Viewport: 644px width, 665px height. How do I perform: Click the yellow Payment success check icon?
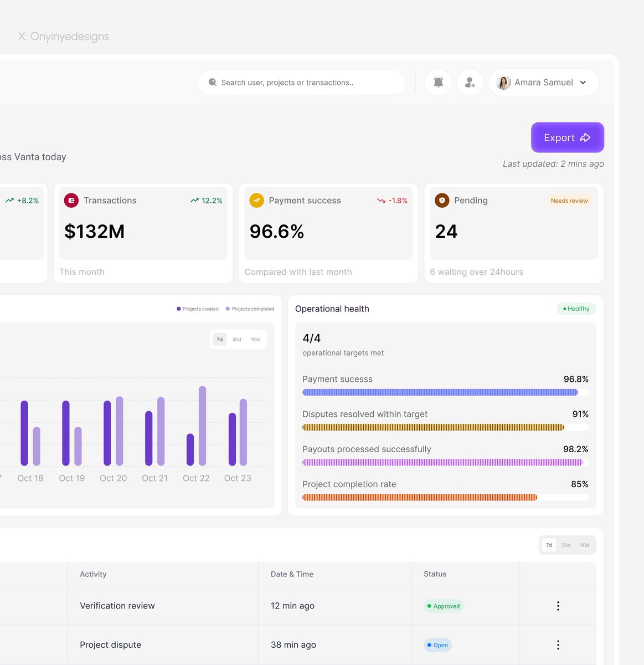pos(257,201)
